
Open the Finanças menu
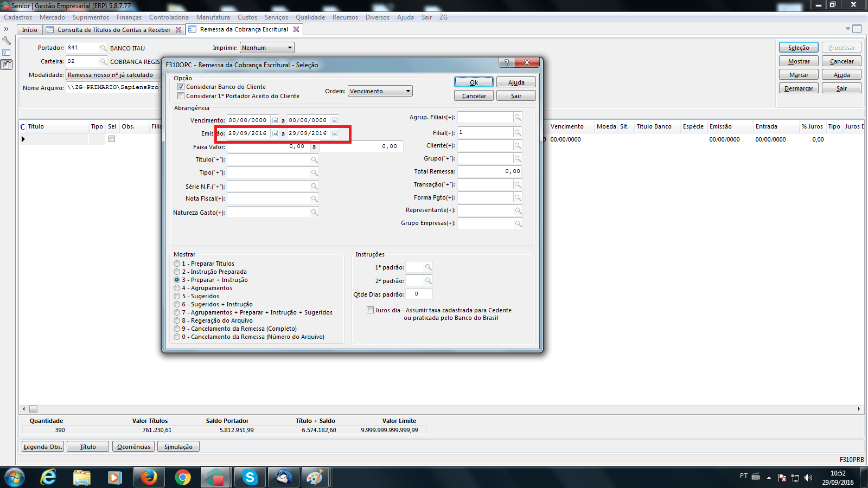(129, 17)
